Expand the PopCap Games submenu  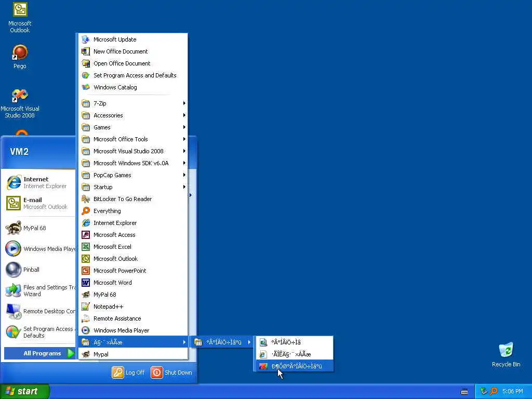(133, 175)
